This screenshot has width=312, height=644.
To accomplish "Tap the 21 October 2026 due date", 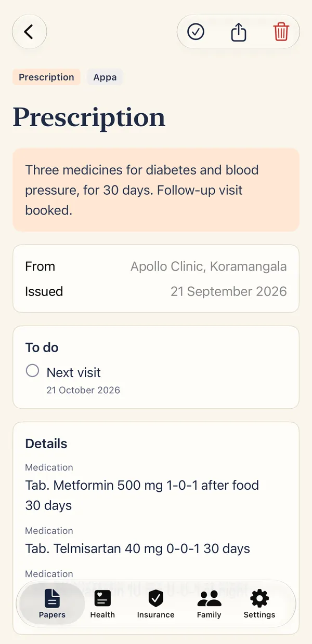I will 83,390.
